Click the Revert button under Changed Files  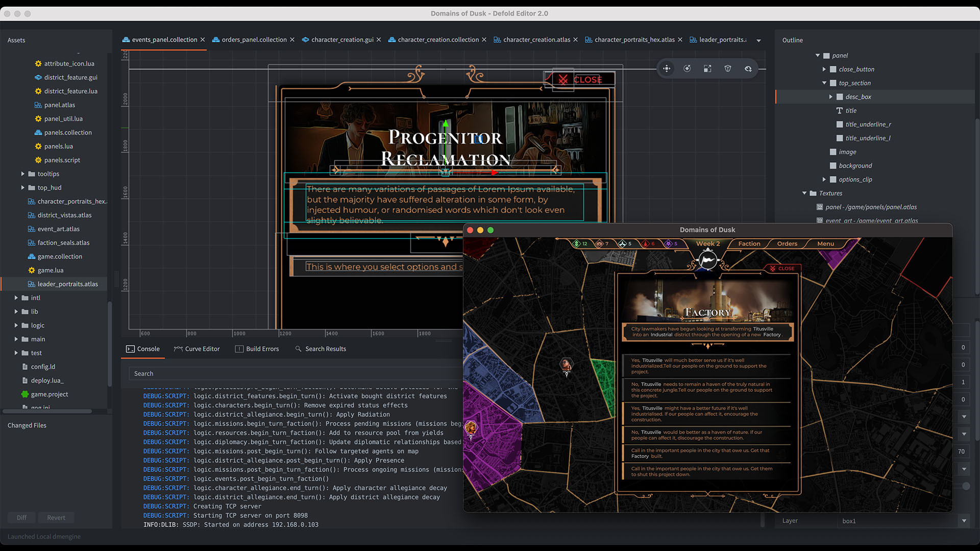pos(56,517)
